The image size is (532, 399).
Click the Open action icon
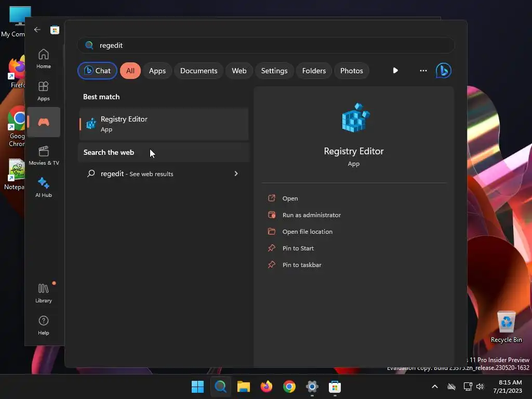(x=272, y=198)
